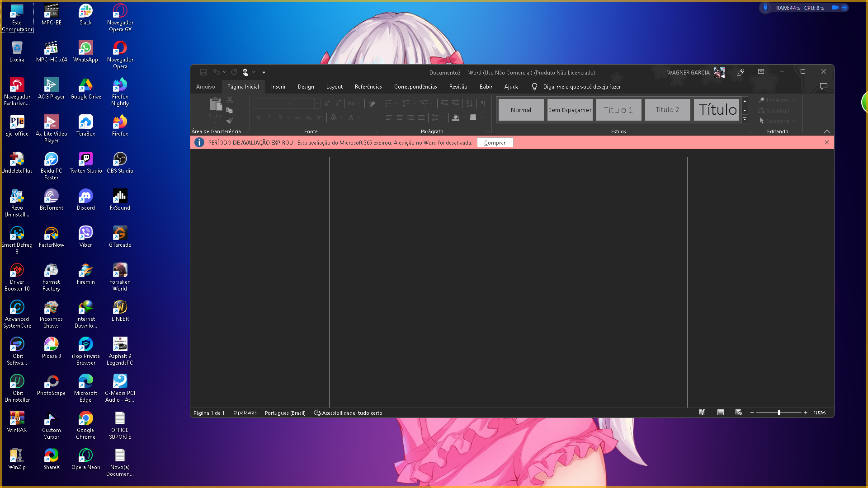Toggle italic formatting button

[269, 117]
